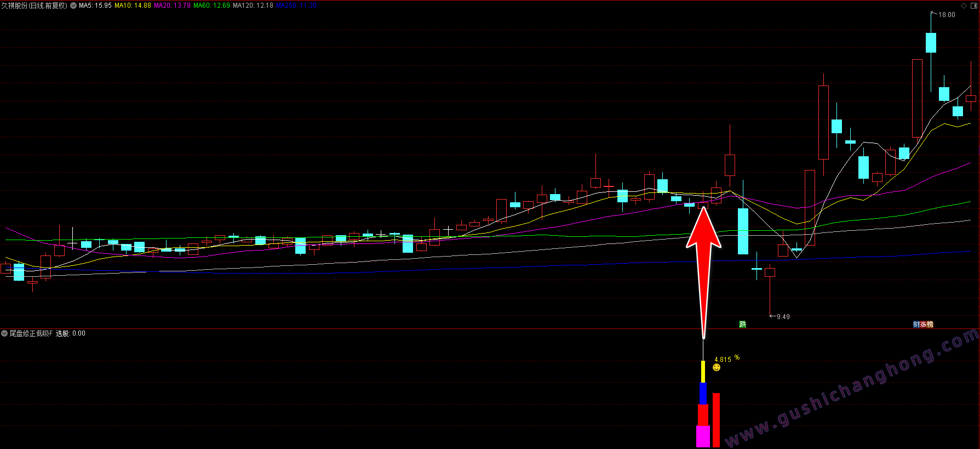Click the 选股: 0.00 value text
Image resolution: width=980 pixels, height=449 pixels.
pos(71,333)
